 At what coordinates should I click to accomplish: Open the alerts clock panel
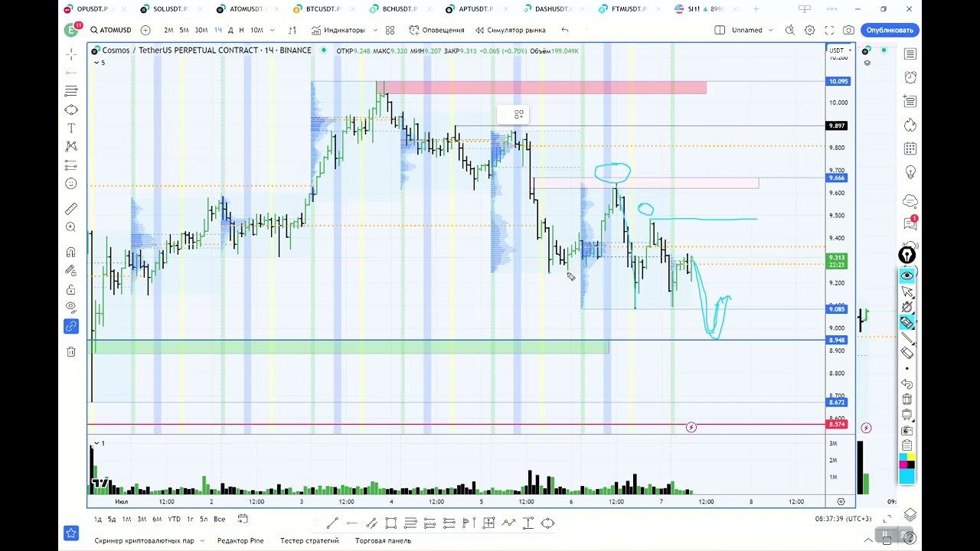click(910, 77)
